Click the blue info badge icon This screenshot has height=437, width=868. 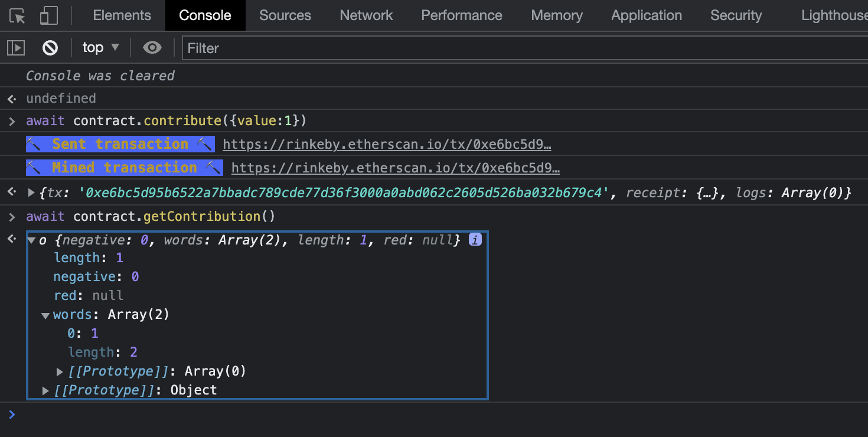[x=475, y=240]
